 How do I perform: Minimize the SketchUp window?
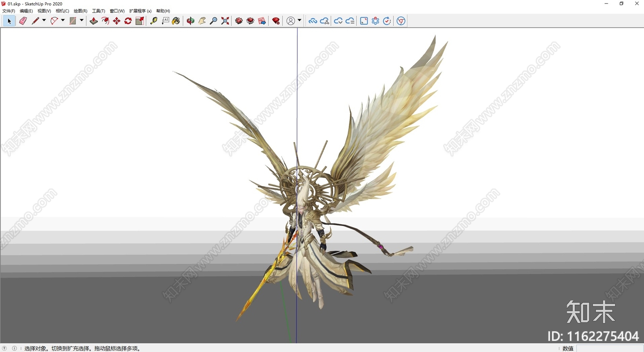tap(606, 4)
